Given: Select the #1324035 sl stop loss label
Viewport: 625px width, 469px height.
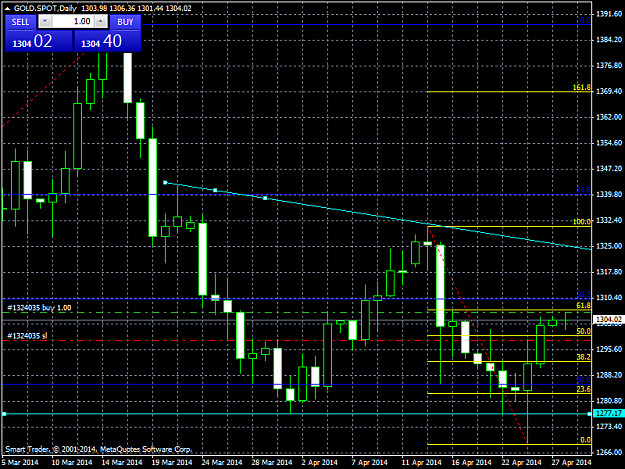Looking at the screenshot, I should [27, 336].
